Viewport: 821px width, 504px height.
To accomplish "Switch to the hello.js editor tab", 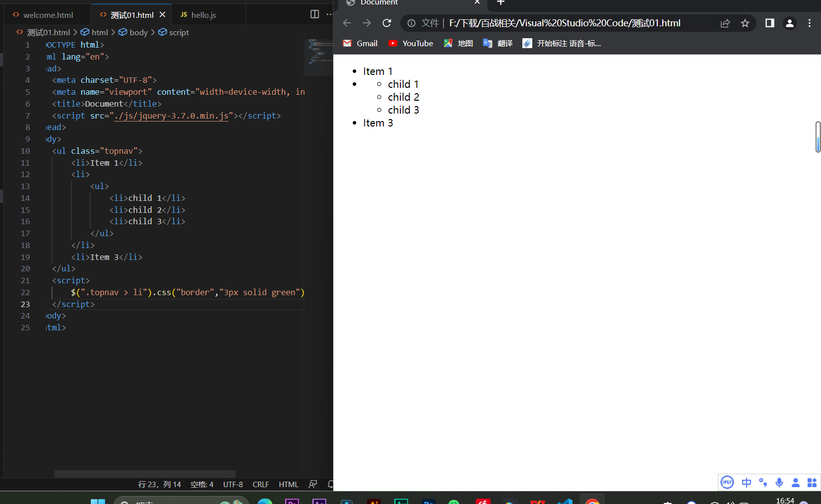I will point(203,15).
